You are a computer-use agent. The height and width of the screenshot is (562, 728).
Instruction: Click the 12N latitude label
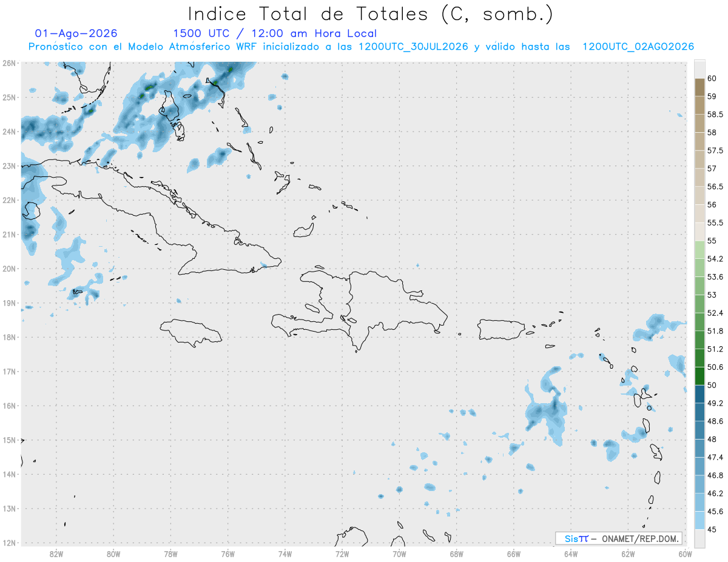[8, 543]
